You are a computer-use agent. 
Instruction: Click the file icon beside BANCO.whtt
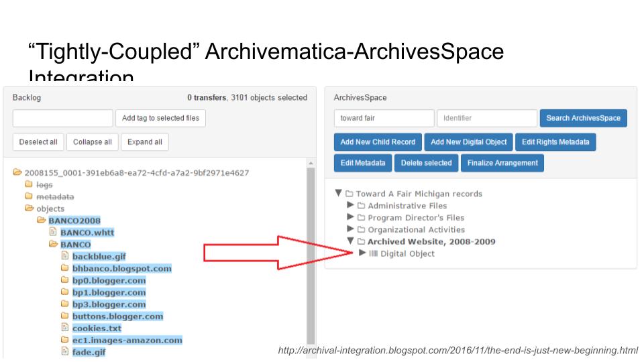pyautogui.click(x=52, y=231)
